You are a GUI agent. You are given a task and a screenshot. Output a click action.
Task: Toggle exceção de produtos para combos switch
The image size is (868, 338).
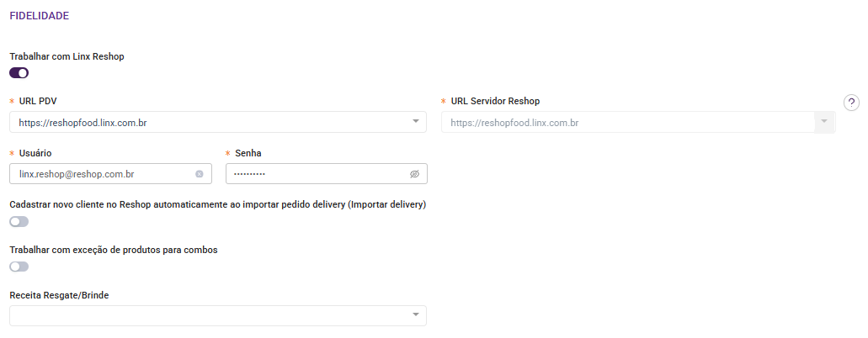tap(19, 267)
